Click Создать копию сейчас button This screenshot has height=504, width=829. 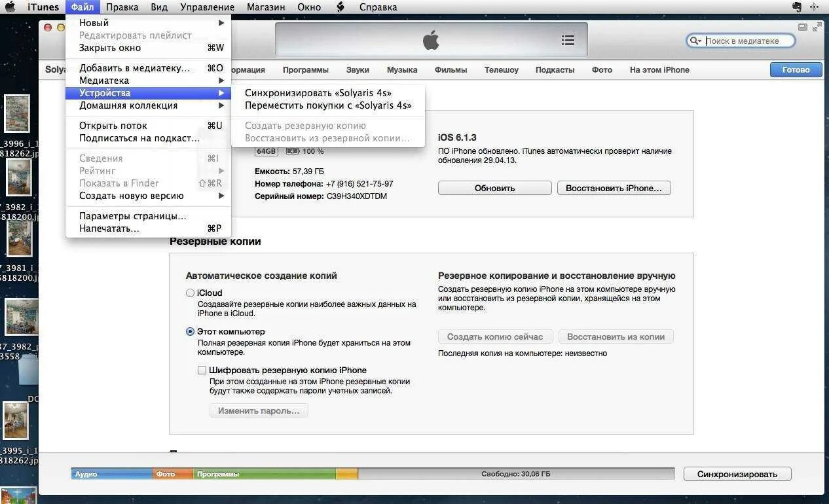click(x=495, y=336)
